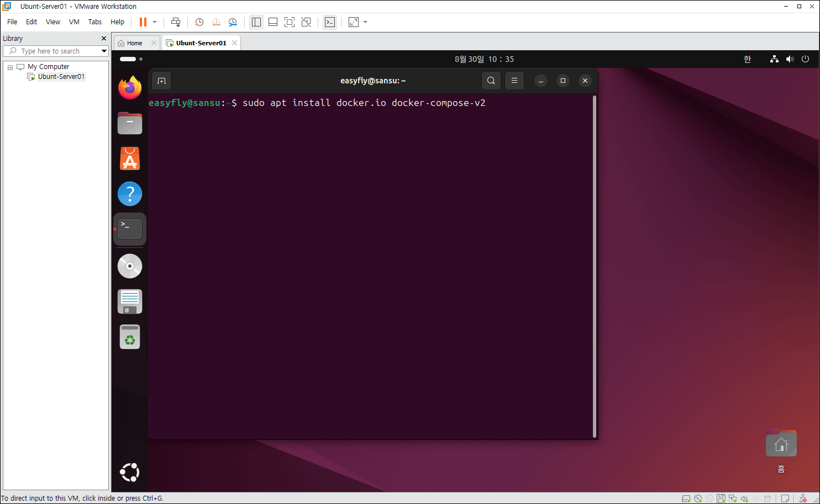This screenshot has width=820, height=504.
Task: Switch to Unity mode
Action: click(306, 22)
